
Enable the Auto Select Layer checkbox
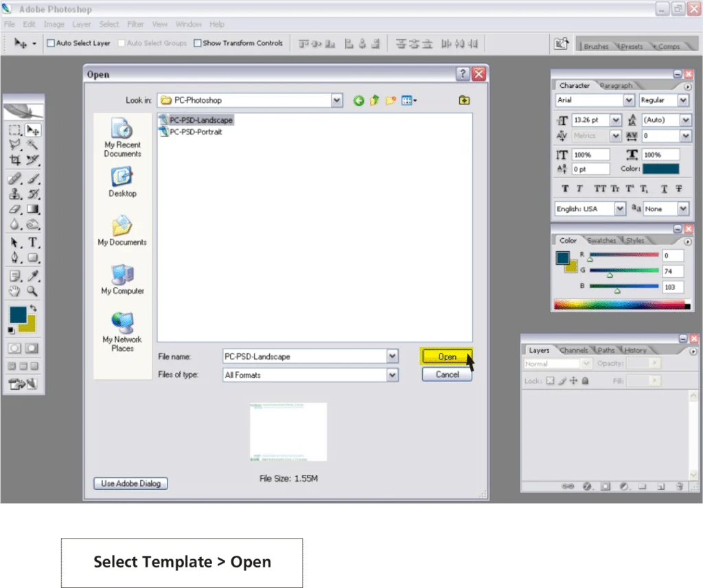tap(51, 43)
